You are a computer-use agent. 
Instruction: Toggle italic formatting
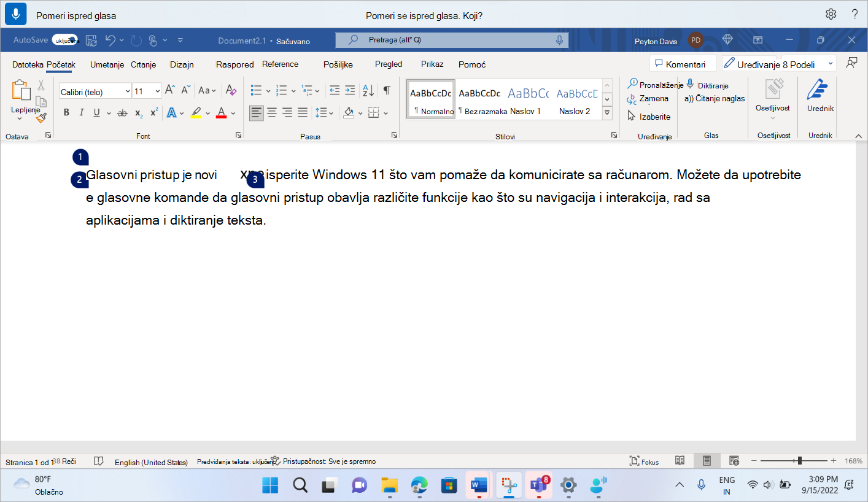81,113
